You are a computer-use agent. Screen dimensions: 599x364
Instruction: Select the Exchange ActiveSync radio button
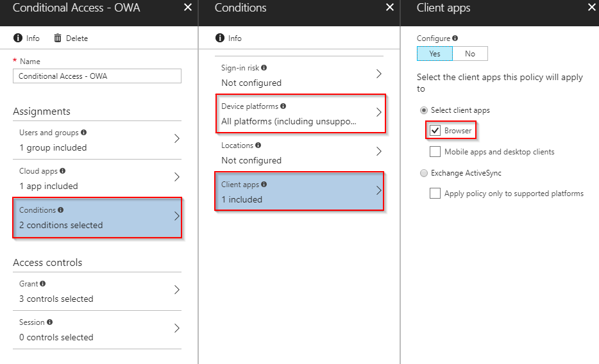(x=424, y=173)
